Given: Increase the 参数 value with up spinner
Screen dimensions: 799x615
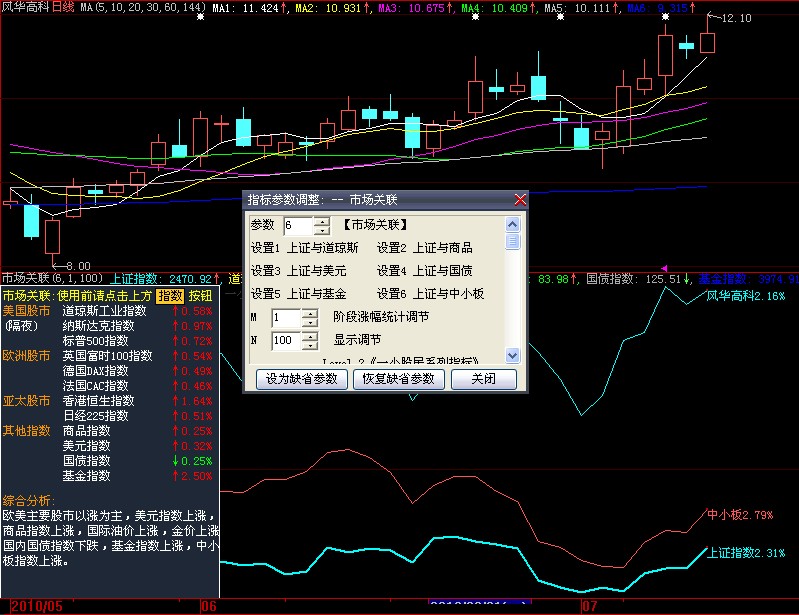Looking at the screenshot, I should pyautogui.click(x=321, y=221).
